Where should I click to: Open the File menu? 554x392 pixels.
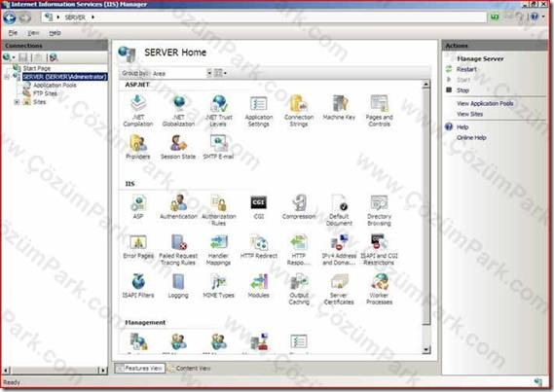13,33
